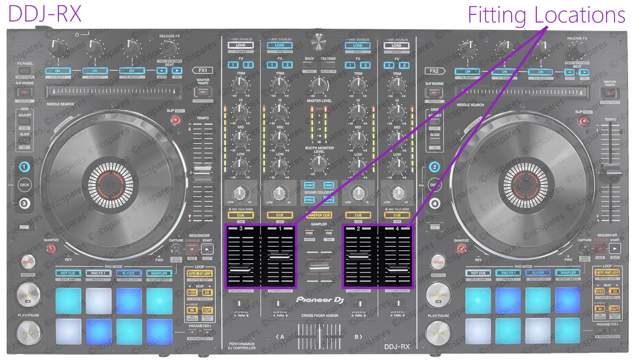The image size is (633, 364).
Task: Click the MASTER LEVEL knob
Action: coord(319,85)
